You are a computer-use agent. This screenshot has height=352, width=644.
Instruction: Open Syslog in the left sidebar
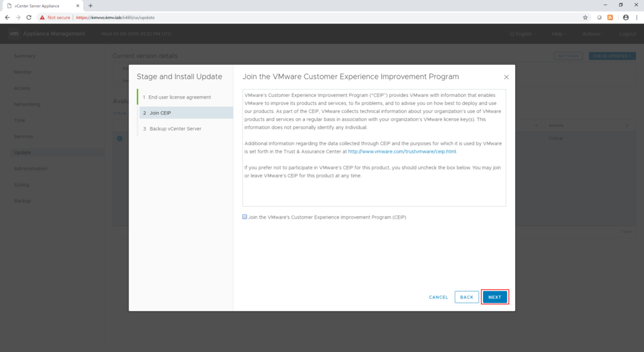tap(21, 185)
